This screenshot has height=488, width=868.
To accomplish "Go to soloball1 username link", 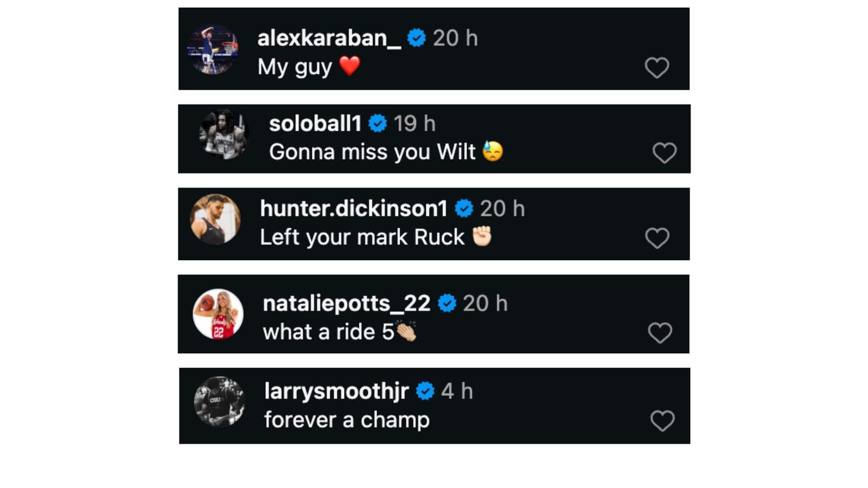I will click(x=315, y=124).
